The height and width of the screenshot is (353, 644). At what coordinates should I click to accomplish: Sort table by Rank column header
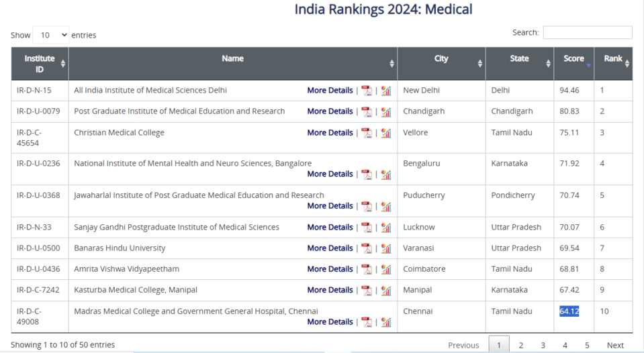[x=613, y=64]
